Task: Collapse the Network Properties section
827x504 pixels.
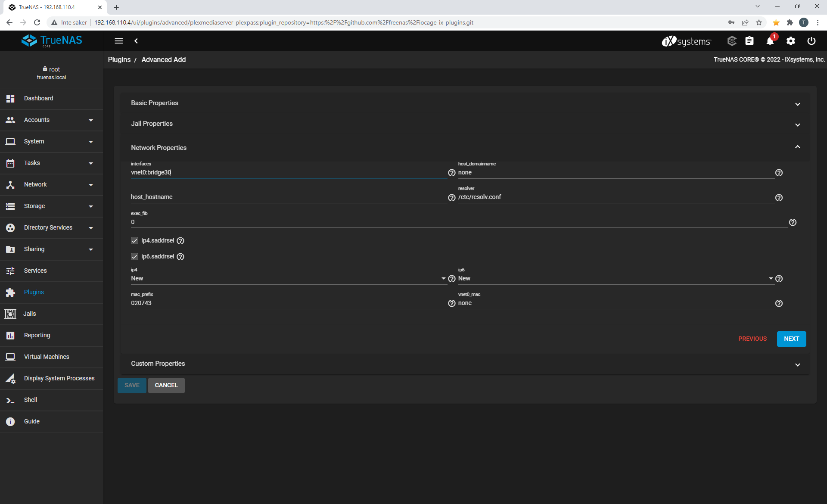Action: click(x=464, y=148)
